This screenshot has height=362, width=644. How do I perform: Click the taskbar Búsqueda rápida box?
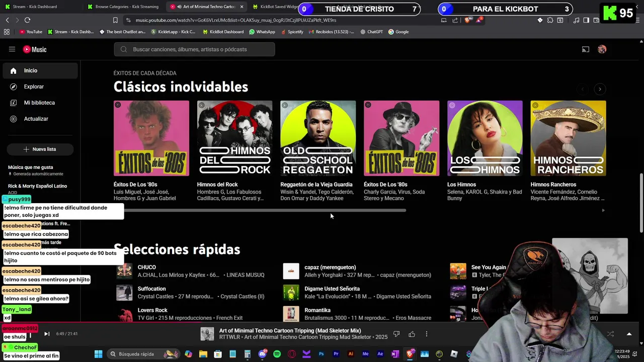click(x=143, y=354)
